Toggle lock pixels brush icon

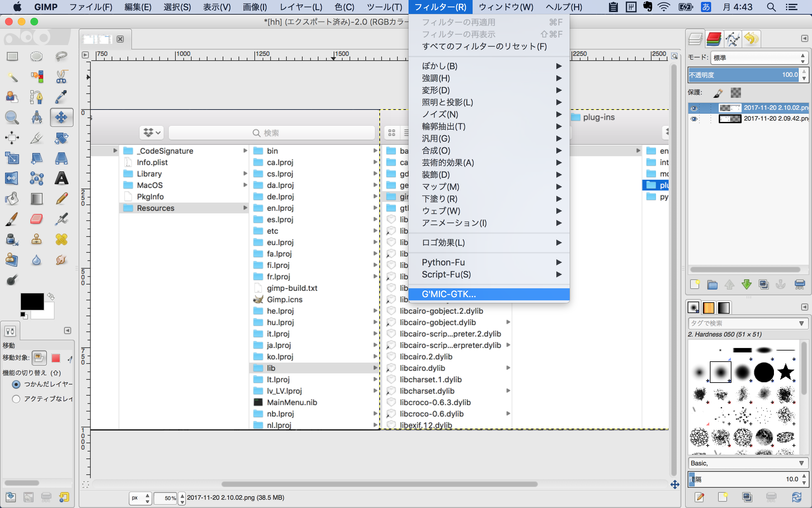point(718,93)
